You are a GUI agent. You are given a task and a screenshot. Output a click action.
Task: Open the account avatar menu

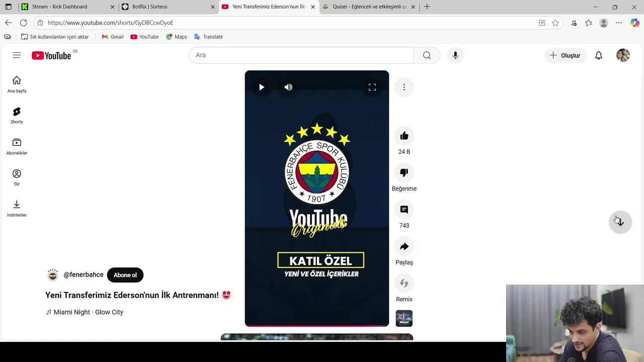(x=623, y=55)
